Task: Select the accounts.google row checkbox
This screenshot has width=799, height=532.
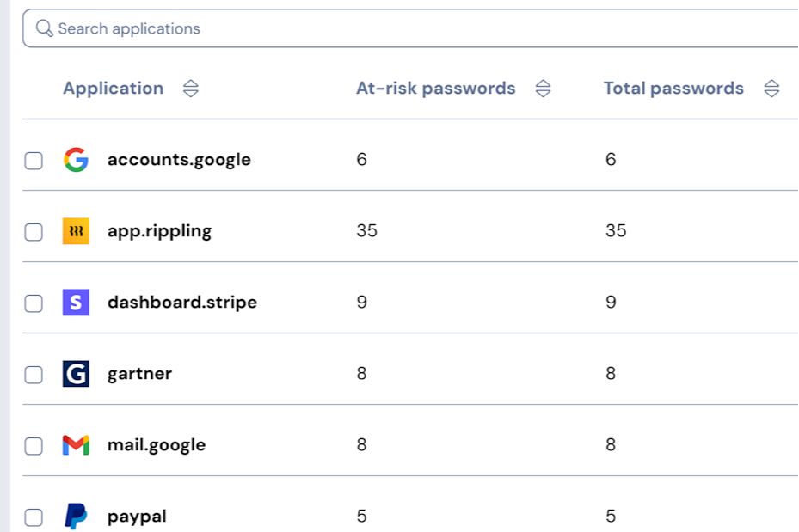Action: [33, 161]
